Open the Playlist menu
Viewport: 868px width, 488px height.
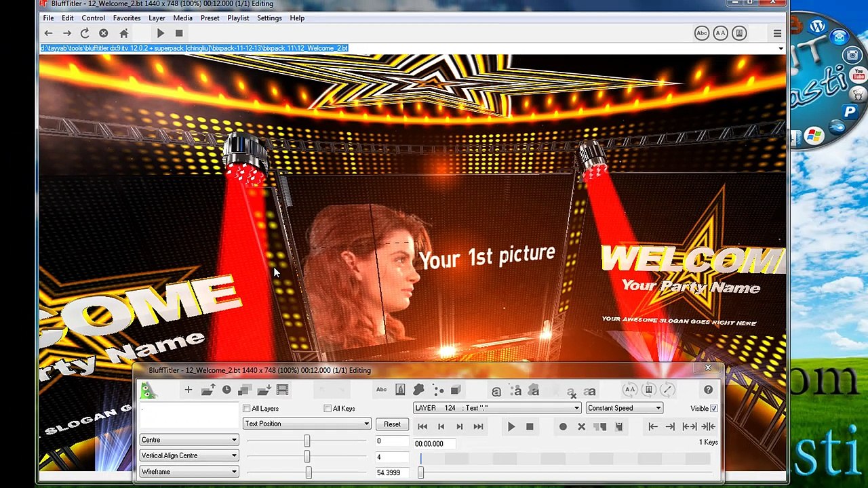click(238, 18)
